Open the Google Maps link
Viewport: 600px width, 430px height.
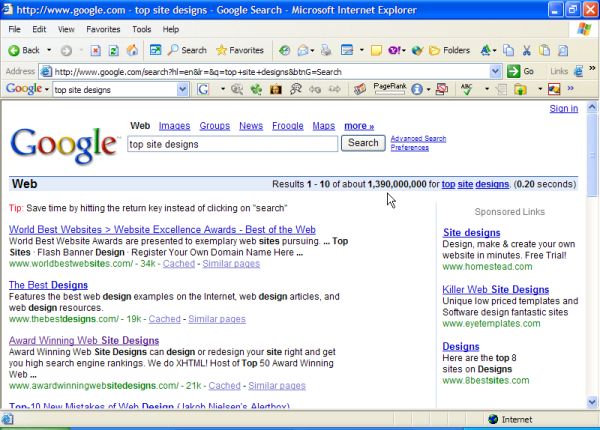(324, 126)
